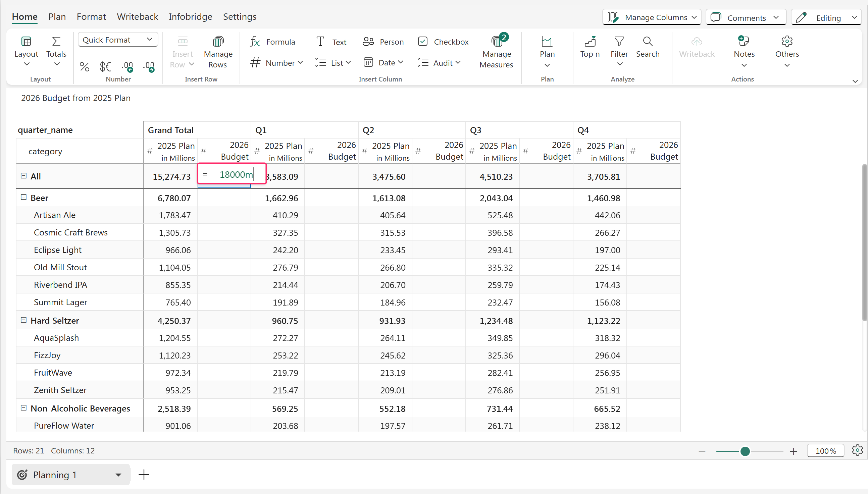Image resolution: width=868 pixels, height=494 pixels.
Task: Switch to the Writeback tab
Action: click(x=138, y=17)
